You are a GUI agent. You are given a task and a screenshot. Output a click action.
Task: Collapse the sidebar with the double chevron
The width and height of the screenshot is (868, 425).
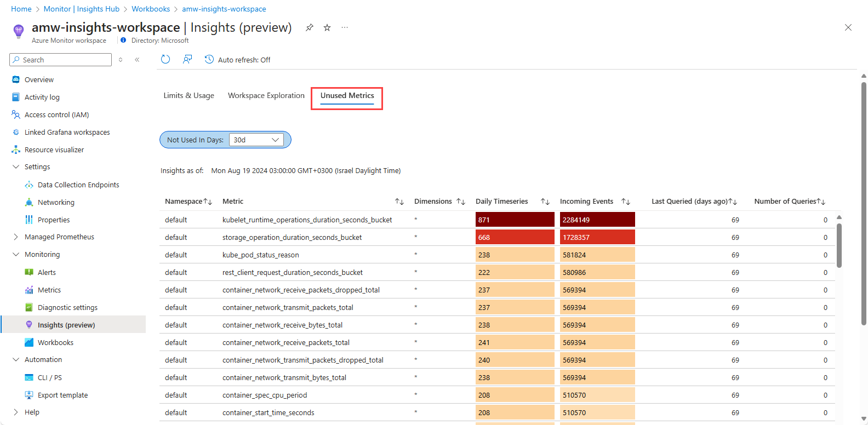point(137,60)
